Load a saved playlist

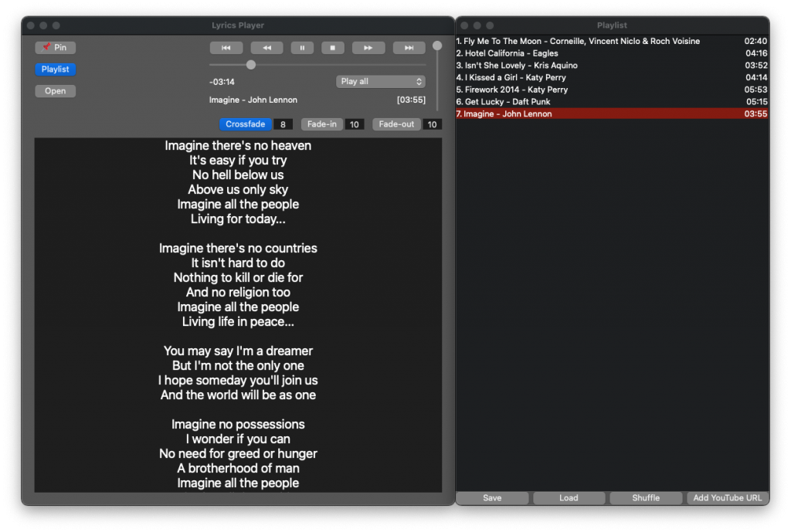pos(569,498)
